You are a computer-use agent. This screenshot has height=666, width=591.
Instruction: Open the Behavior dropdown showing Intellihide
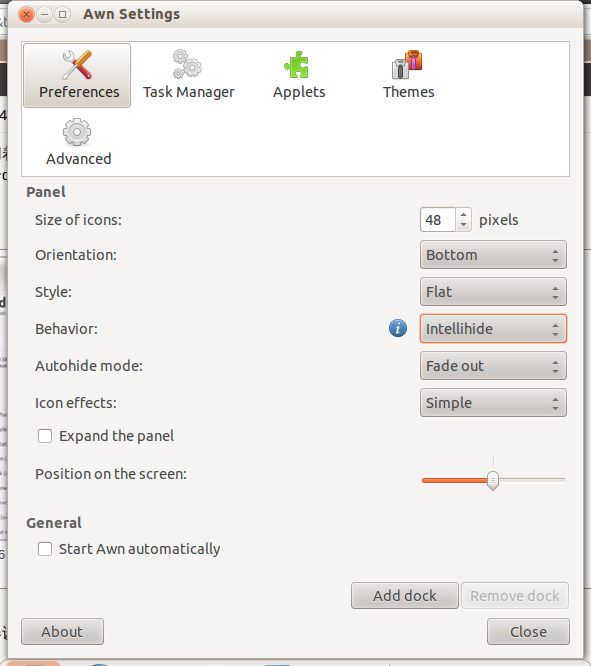[493, 329]
